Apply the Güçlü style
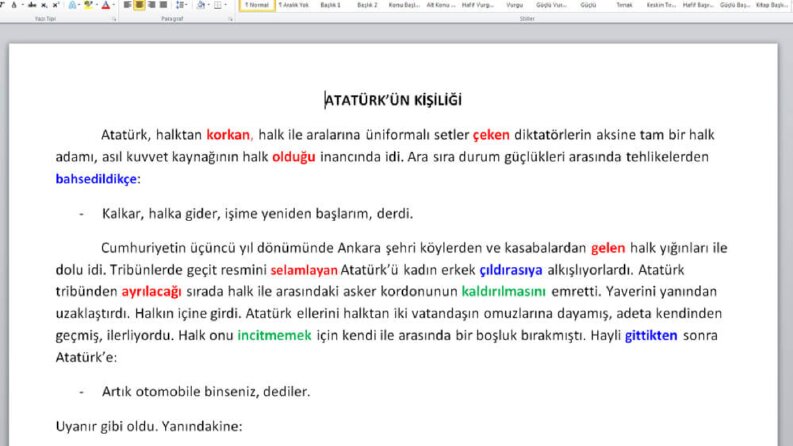This screenshot has height=446, width=793. tap(588, 5)
